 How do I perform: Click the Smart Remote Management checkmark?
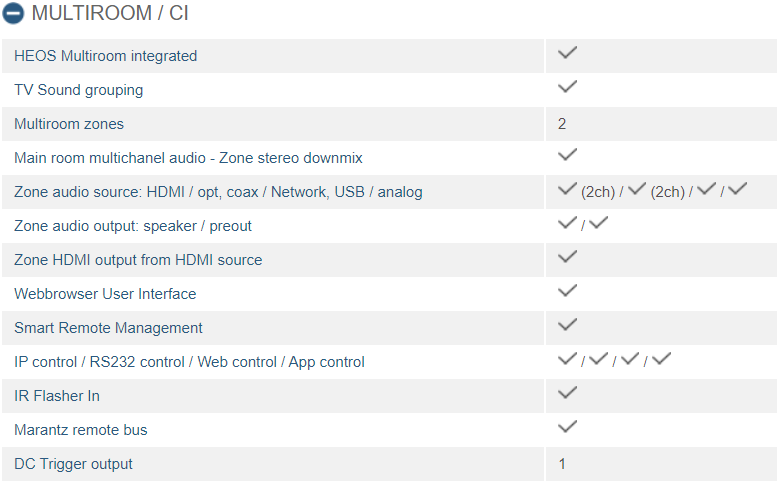567,325
